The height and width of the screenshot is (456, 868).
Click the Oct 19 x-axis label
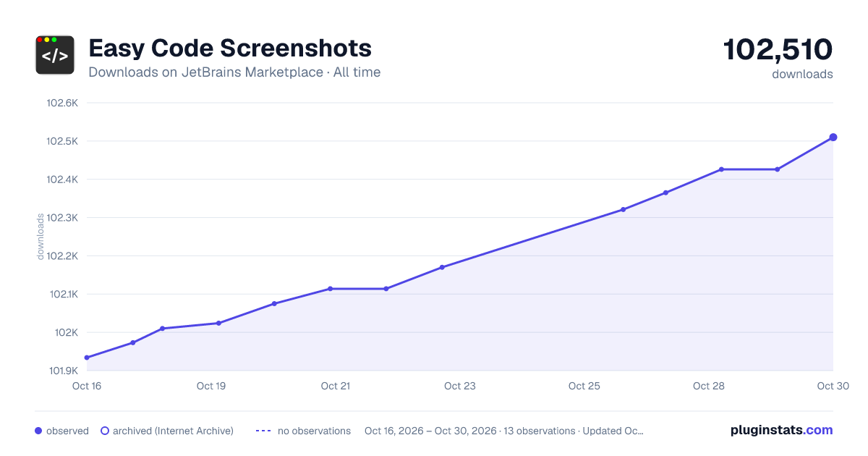tap(211, 386)
